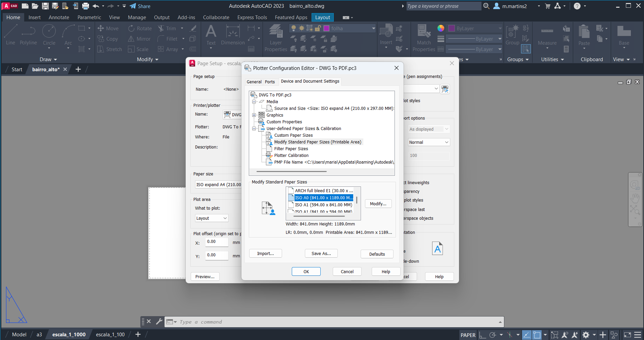Image resolution: width=644 pixels, height=340 pixels.
Task: Open the Normal quality dropdown
Action: click(x=429, y=142)
